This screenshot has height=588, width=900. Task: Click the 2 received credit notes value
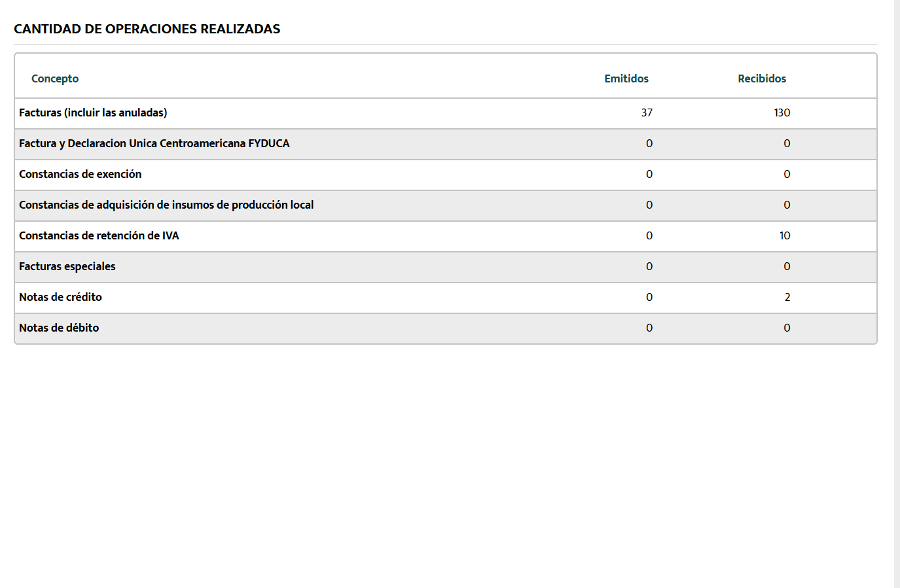[x=787, y=297]
